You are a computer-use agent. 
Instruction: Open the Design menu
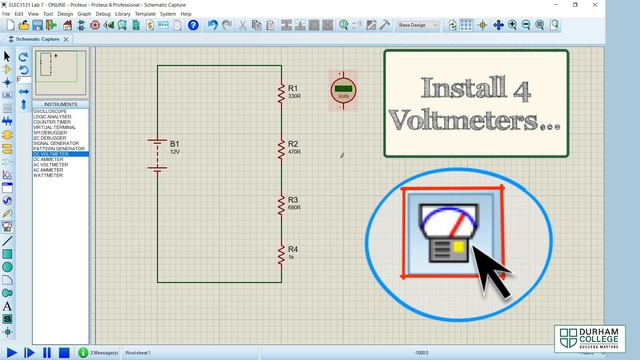pos(65,14)
